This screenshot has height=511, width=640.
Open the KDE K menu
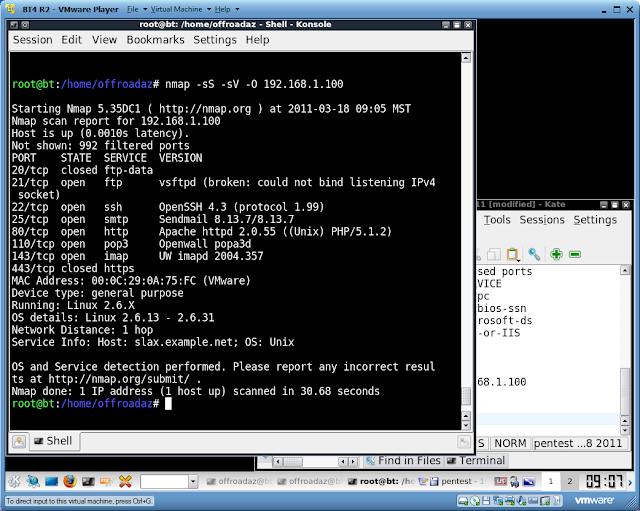(14, 482)
